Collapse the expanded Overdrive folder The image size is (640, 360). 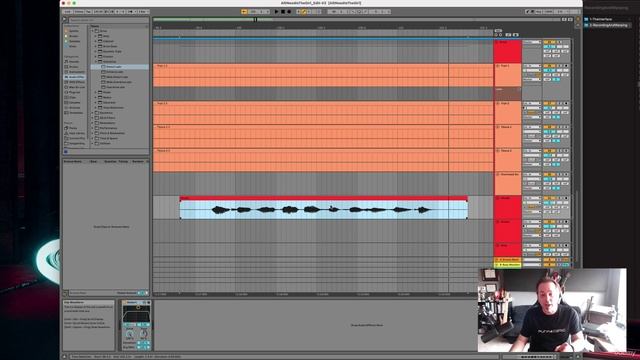pyautogui.click(x=96, y=62)
